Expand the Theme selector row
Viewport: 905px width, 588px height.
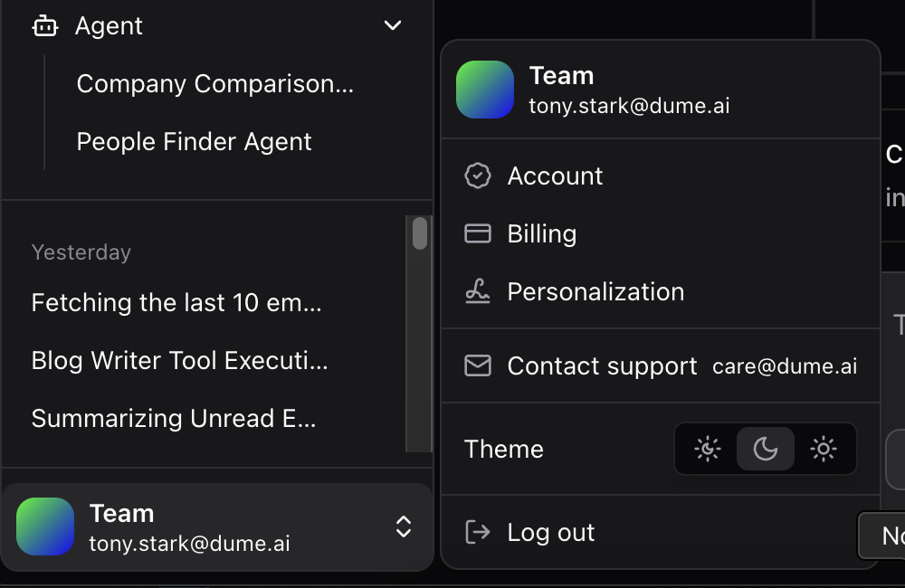(x=504, y=449)
